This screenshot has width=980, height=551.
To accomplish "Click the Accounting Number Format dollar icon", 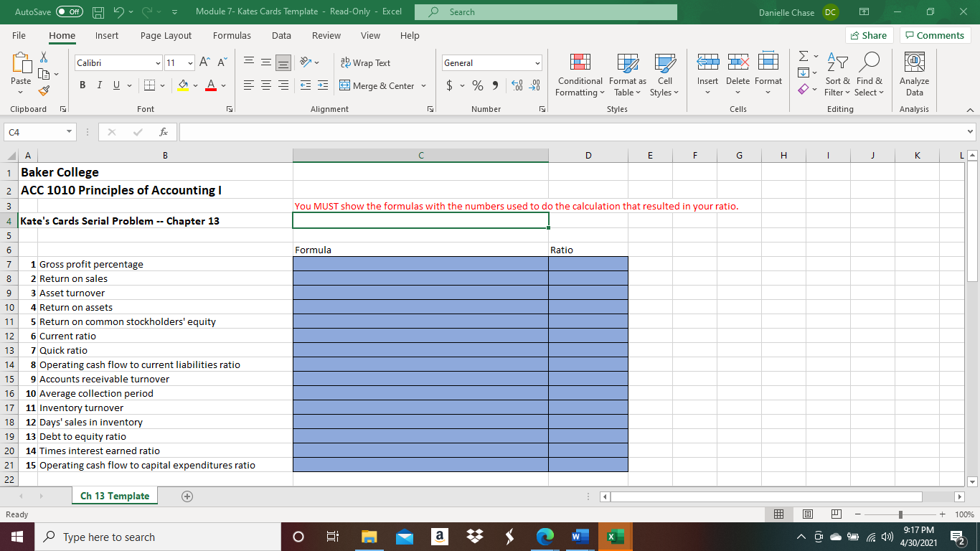I will [449, 86].
